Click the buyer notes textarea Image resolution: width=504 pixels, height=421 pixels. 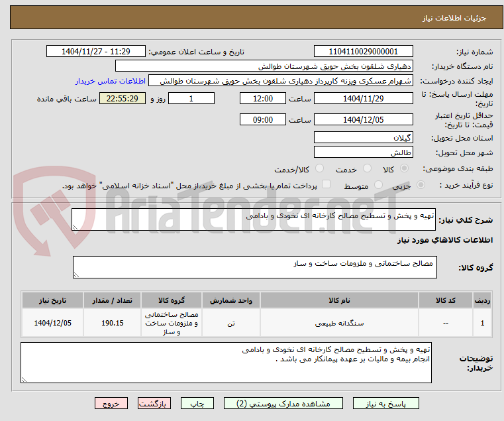click(227, 363)
